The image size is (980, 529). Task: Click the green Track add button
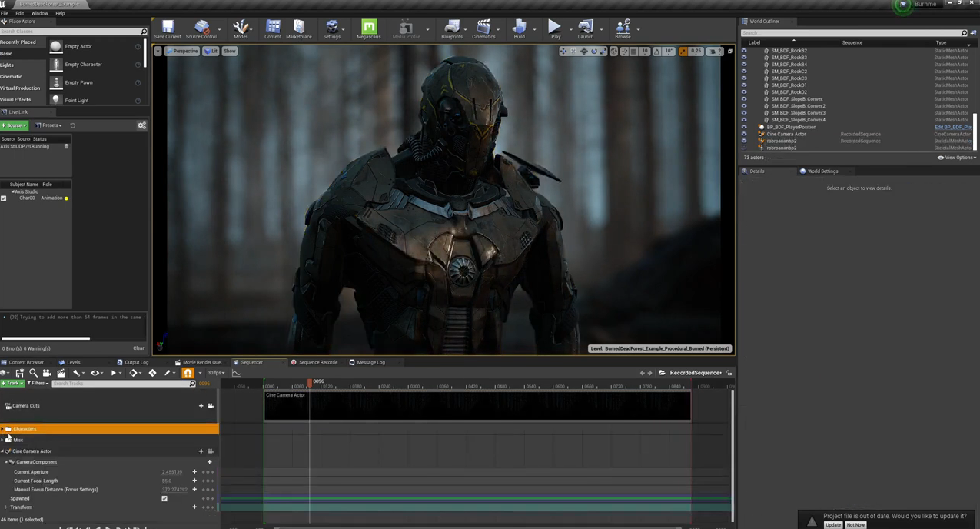point(12,383)
